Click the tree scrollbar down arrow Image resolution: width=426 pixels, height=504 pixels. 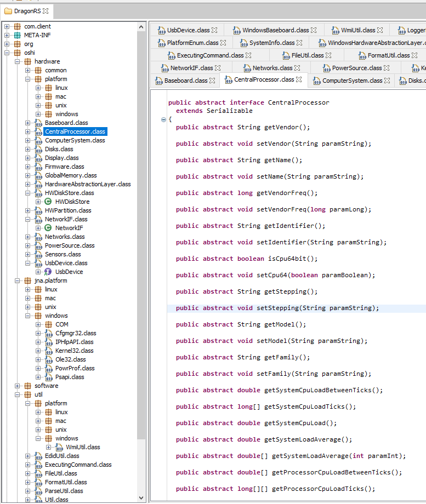141,498
